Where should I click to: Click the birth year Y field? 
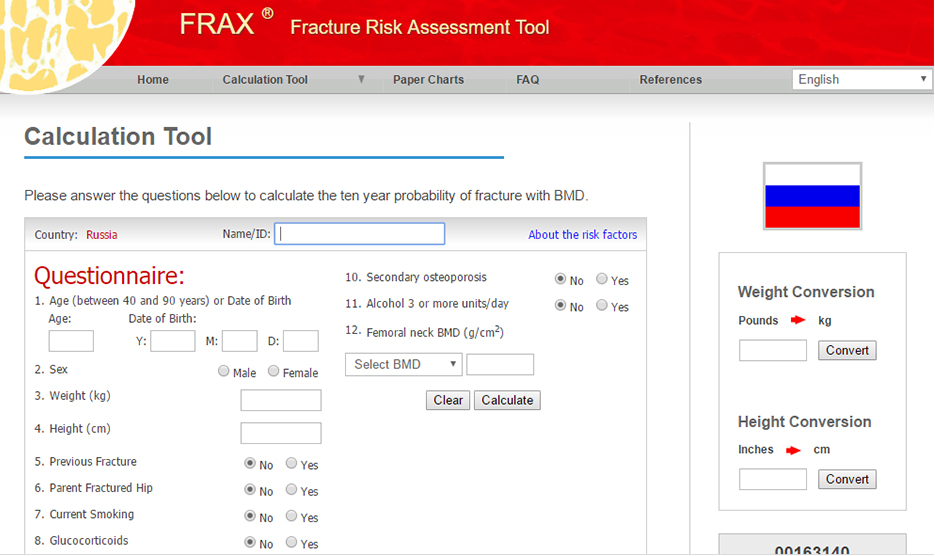[x=172, y=341]
